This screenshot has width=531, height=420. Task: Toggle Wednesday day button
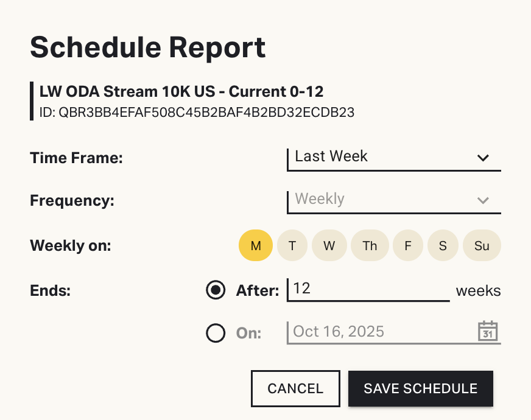[x=329, y=246]
